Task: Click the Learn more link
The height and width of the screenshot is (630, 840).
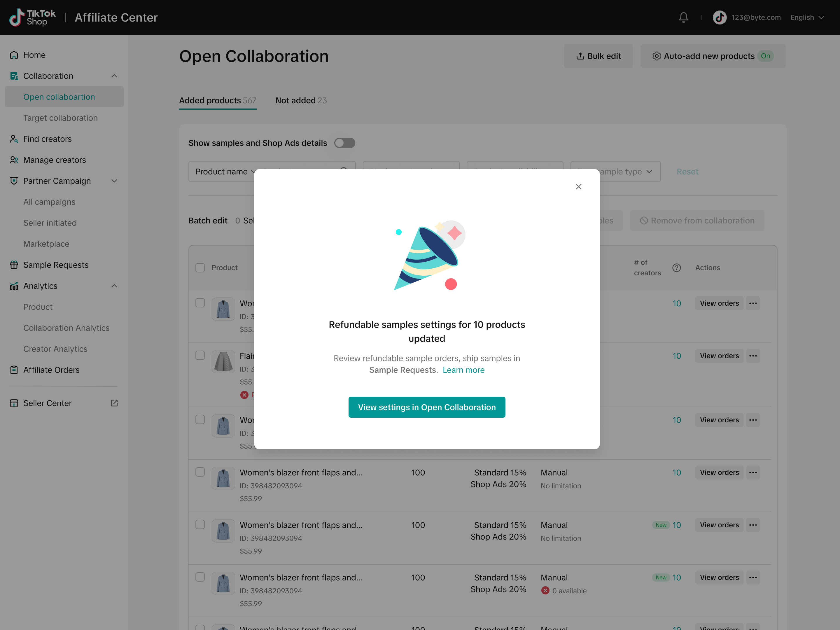Action: [x=463, y=370]
